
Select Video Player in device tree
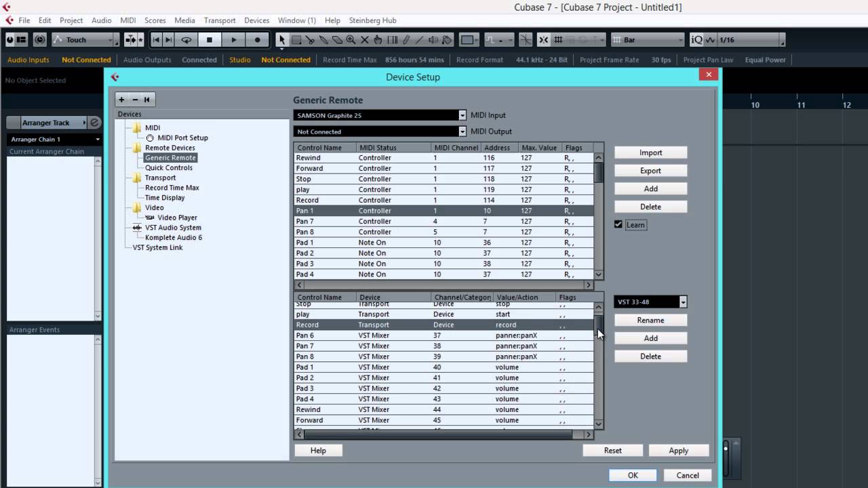point(177,218)
